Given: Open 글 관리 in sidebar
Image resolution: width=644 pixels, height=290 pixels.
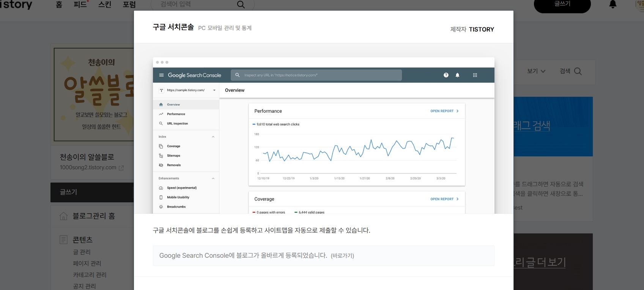Looking at the screenshot, I should (82, 252).
